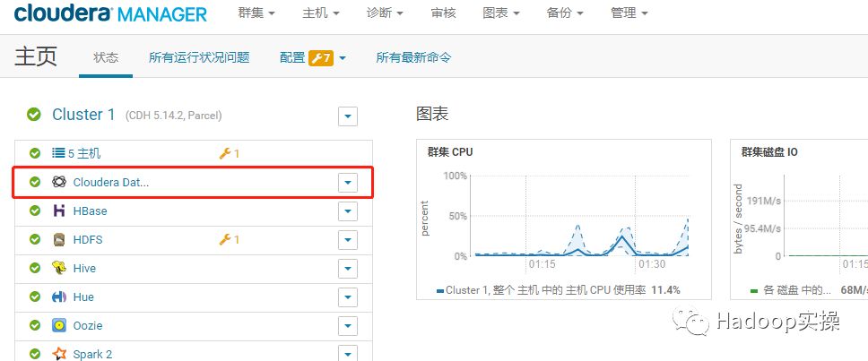Click the Cloudera Data Science Workbench icon
Viewport: 868px width, 361px height.
click(59, 182)
